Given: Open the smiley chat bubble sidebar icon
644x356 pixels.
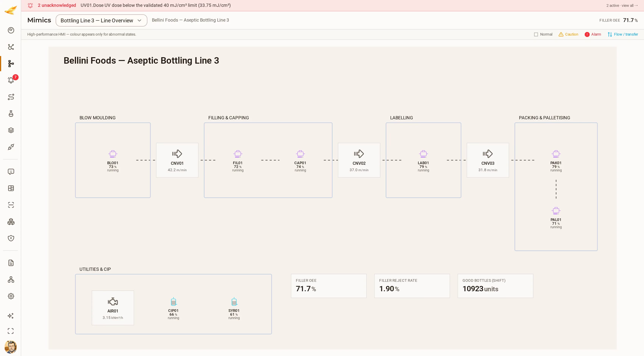Looking at the screenshot, I should click(11, 172).
